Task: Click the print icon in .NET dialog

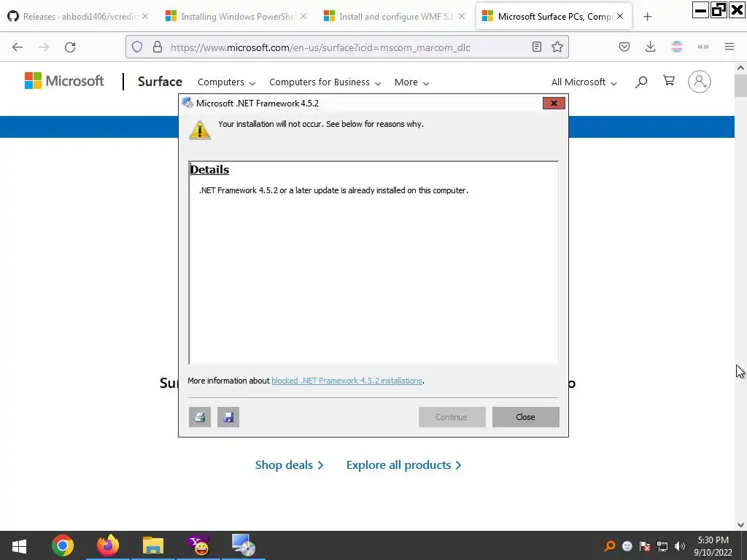Action: click(x=200, y=417)
